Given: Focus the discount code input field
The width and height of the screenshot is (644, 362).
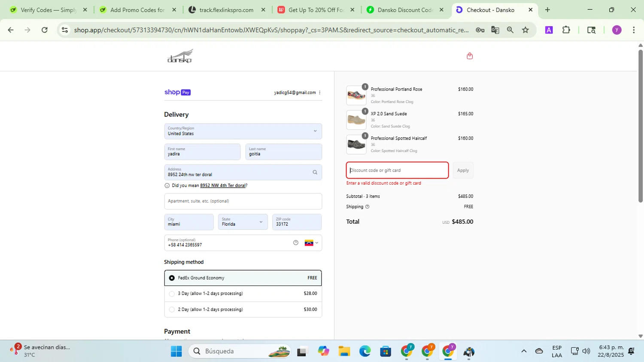Looking at the screenshot, I should (398, 170).
